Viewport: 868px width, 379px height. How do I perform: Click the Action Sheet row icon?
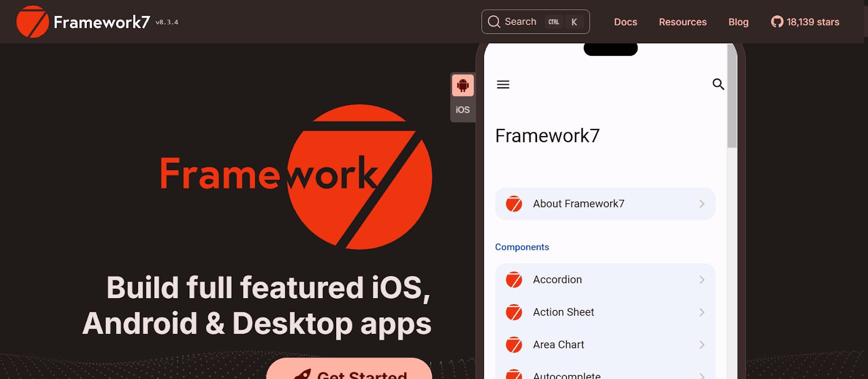(514, 312)
